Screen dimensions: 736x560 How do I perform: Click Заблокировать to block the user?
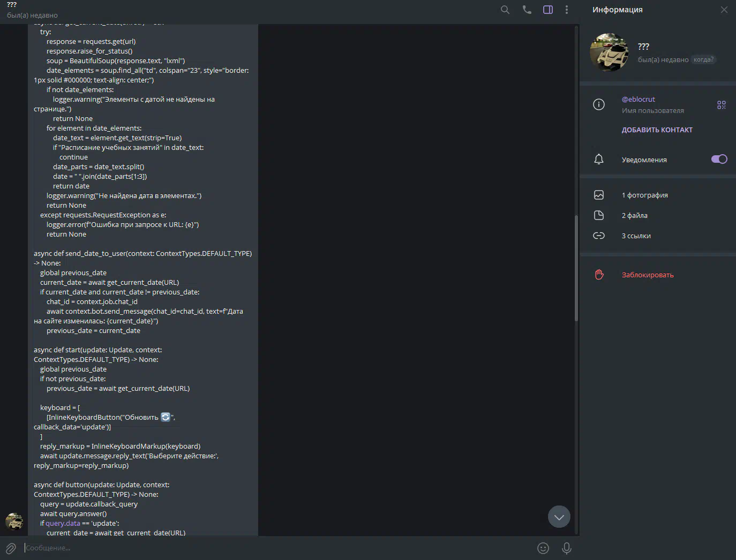pyautogui.click(x=647, y=275)
